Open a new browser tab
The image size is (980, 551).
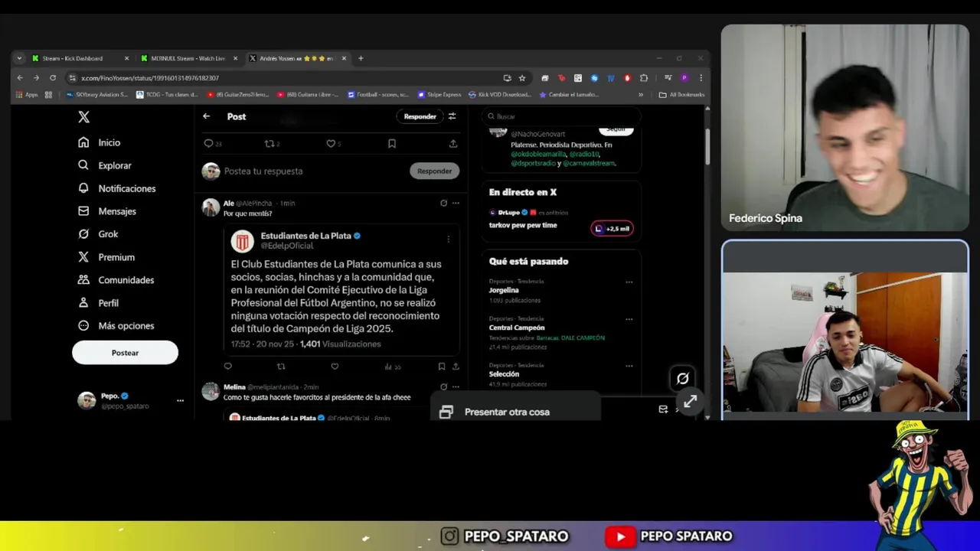361,58
